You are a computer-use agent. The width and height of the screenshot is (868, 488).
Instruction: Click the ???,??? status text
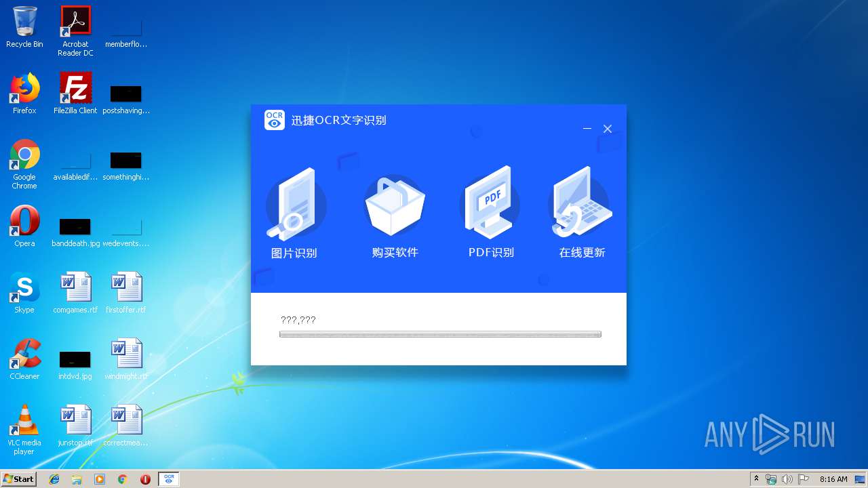coord(298,320)
